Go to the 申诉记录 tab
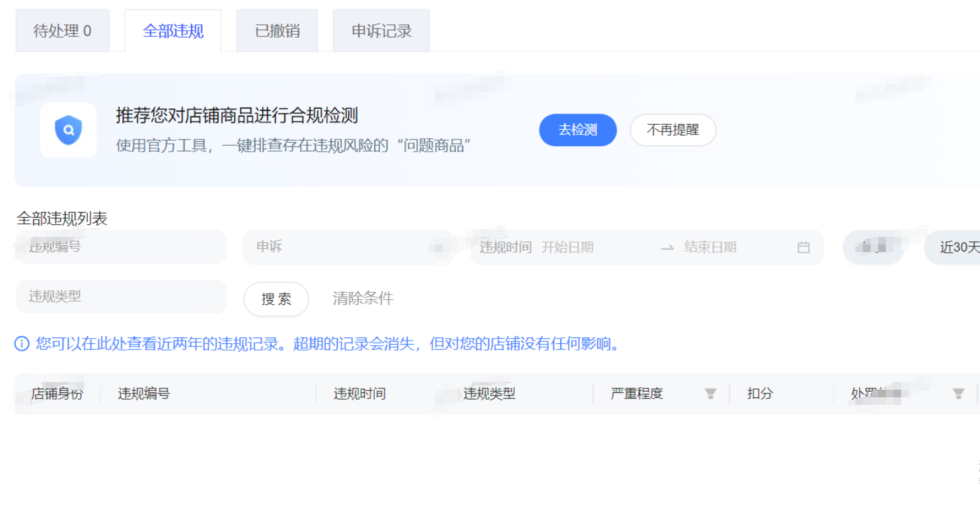The image size is (980, 510). [x=381, y=31]
